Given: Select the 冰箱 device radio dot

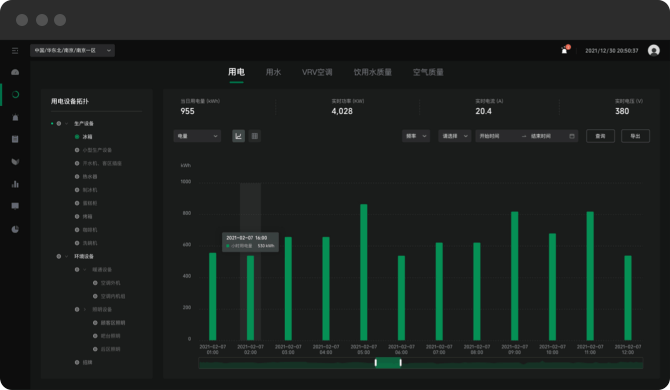Looking at the screenshot, I should [x=77, y=137].
